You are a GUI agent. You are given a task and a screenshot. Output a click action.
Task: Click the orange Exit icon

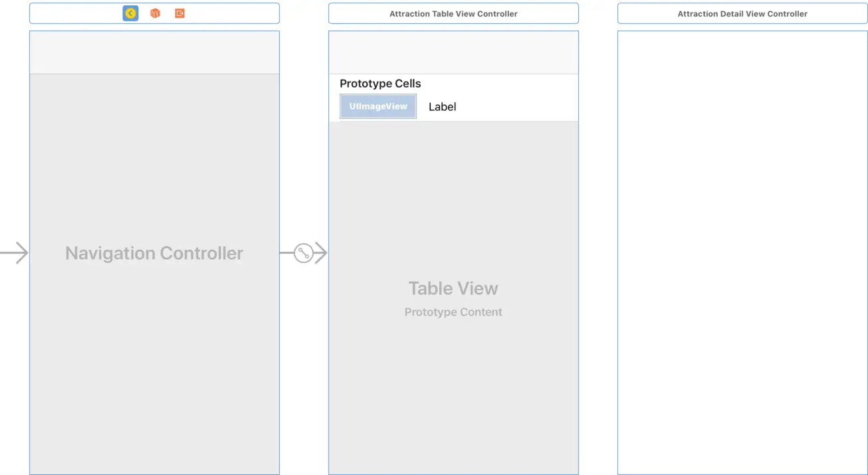(179, 13)
